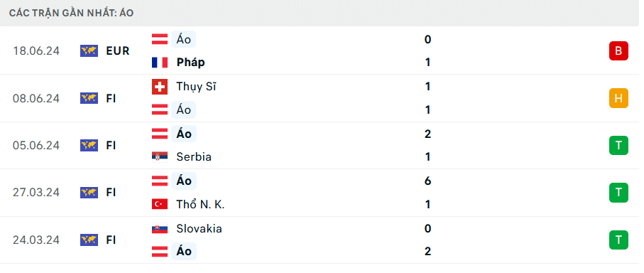
Task: Click the Switzerland flag icon
Action: click(159, 87)
